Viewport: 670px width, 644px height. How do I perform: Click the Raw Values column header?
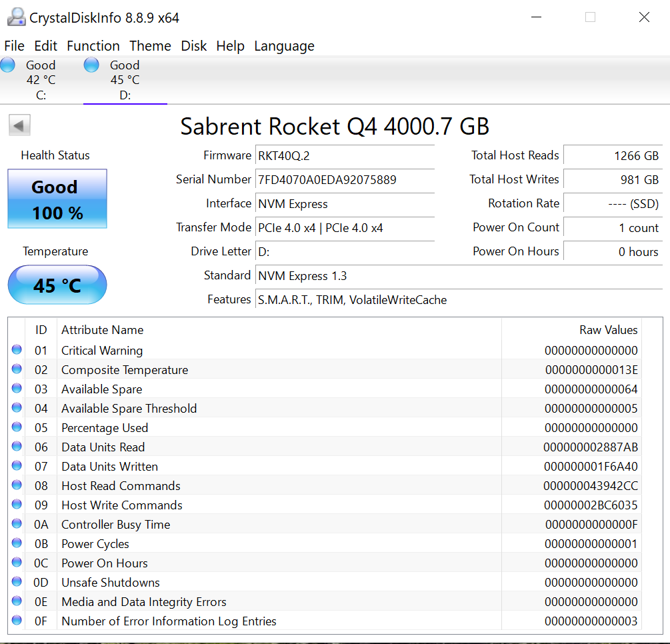(608, 330)
